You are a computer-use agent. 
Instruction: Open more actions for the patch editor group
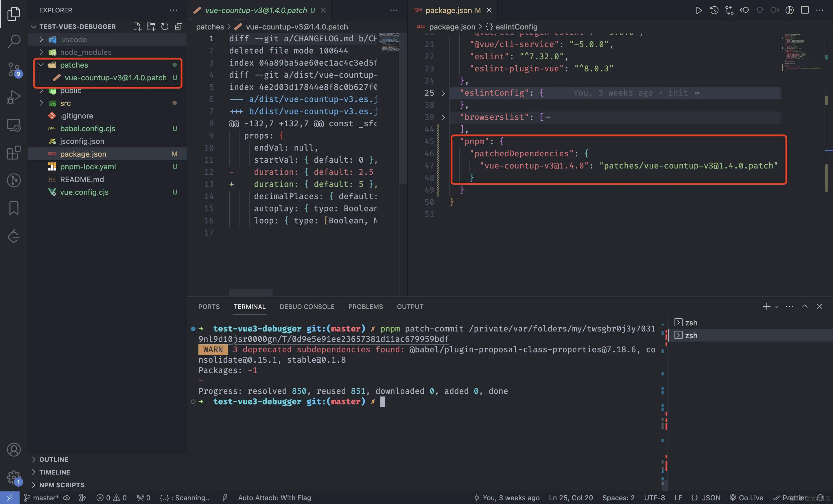[x=394, y=10]
